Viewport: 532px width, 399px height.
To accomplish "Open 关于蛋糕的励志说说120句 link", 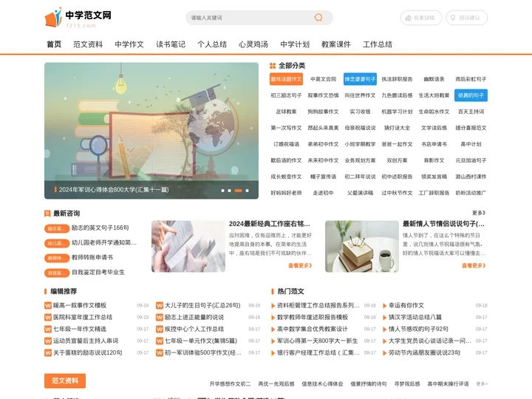I will [x=87, y=353].
